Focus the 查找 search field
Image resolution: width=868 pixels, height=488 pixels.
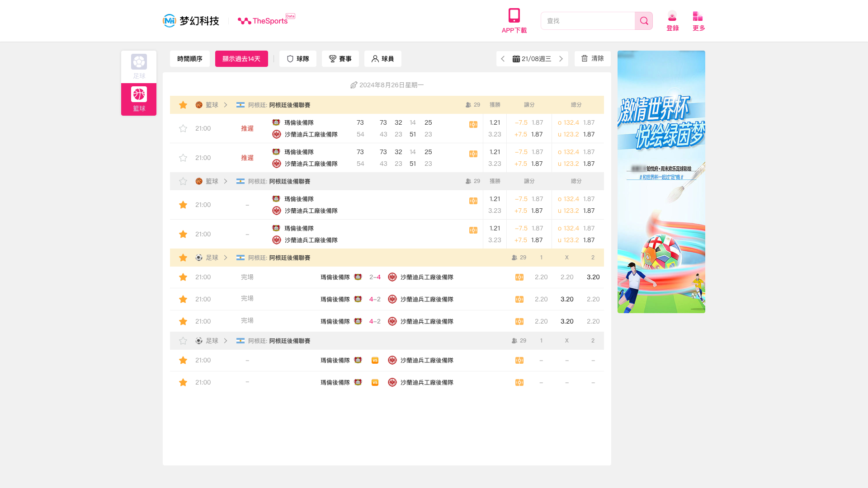[x=588, y=21]
